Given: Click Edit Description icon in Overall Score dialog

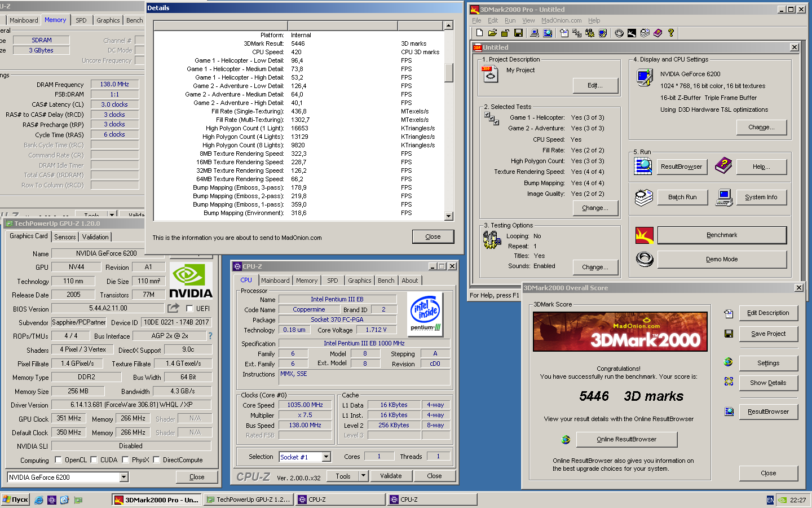Looking at the screenshot, I should click(729, 313).
